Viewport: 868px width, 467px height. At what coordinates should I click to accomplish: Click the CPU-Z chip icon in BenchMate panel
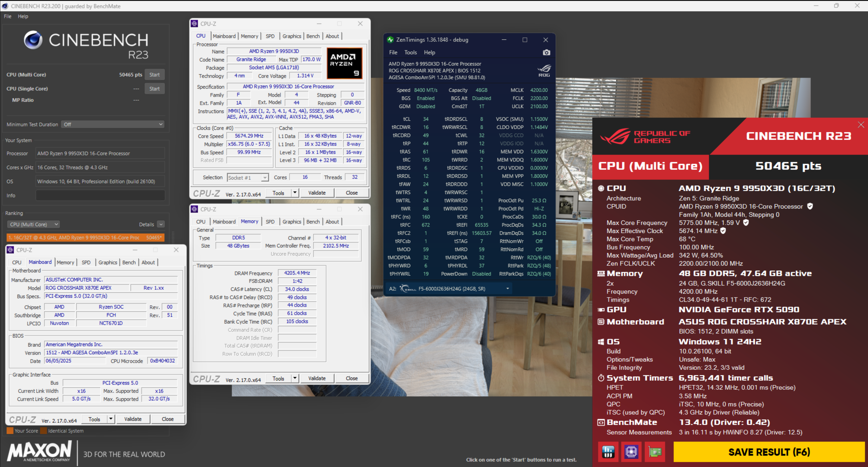(631, 452)
